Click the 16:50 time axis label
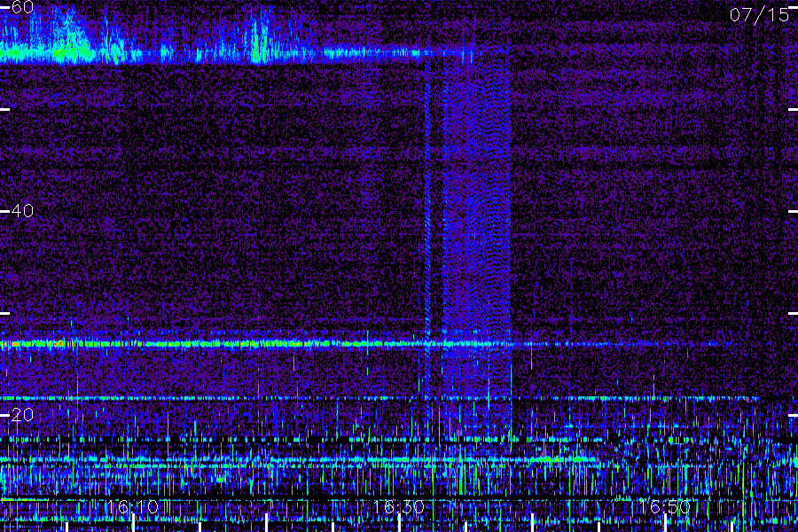798x532 pixels. [x=665, y=507]
